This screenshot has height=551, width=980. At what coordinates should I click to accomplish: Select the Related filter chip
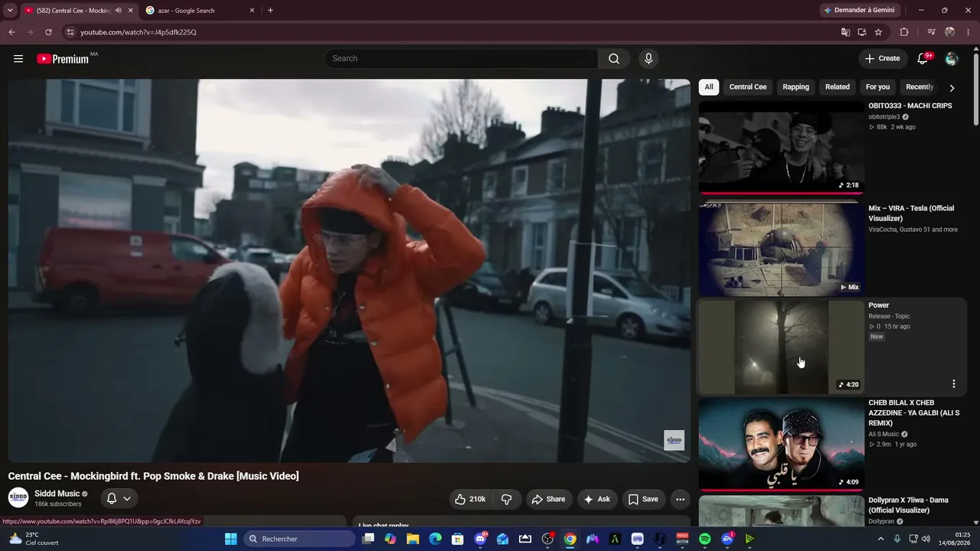pyautogui.click(x=837, y=87)
